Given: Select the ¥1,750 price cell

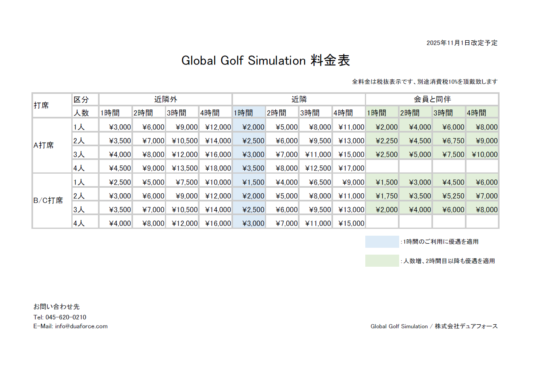Looking at the screenshot, I should coord(386,196).
